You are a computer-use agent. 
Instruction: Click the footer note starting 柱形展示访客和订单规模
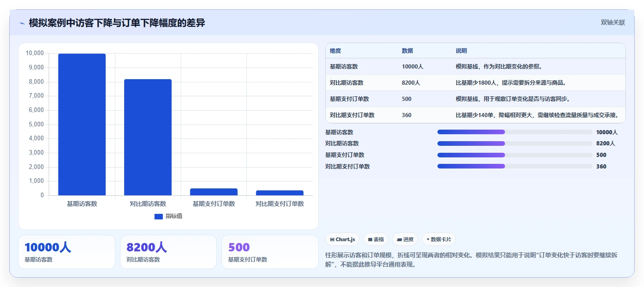point(472,260)
